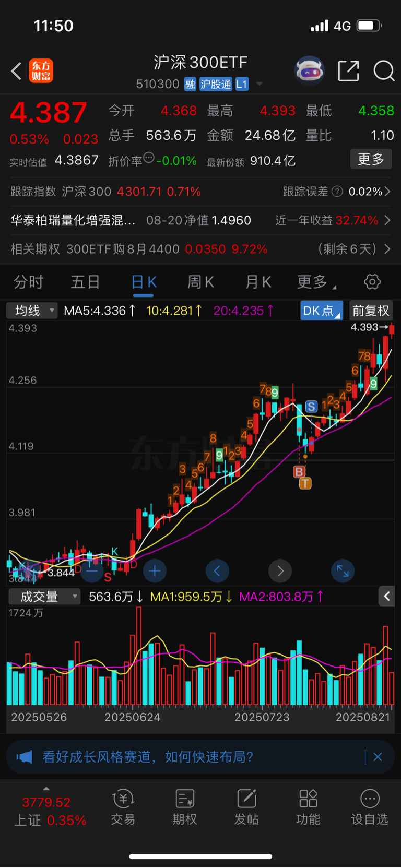Tap the current price 4.387
Viewport: 401px width, 868px height.
tap(49, 112)
